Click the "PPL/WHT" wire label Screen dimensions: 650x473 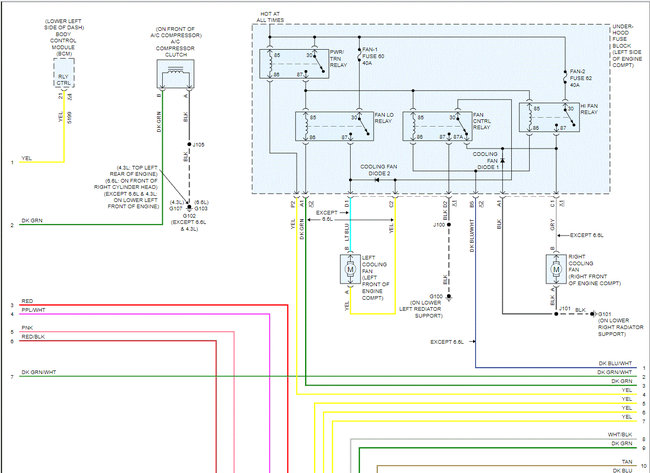coord(33,310)
